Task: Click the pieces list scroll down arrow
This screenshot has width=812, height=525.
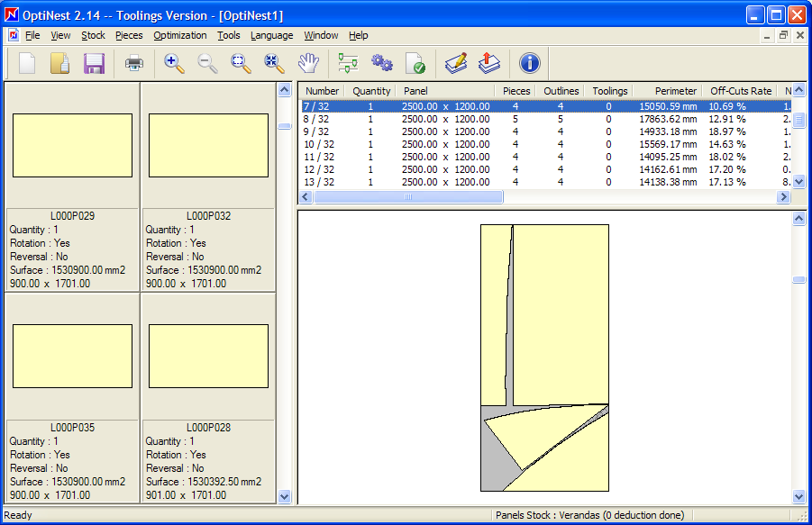Action: [x=284, y=496]
